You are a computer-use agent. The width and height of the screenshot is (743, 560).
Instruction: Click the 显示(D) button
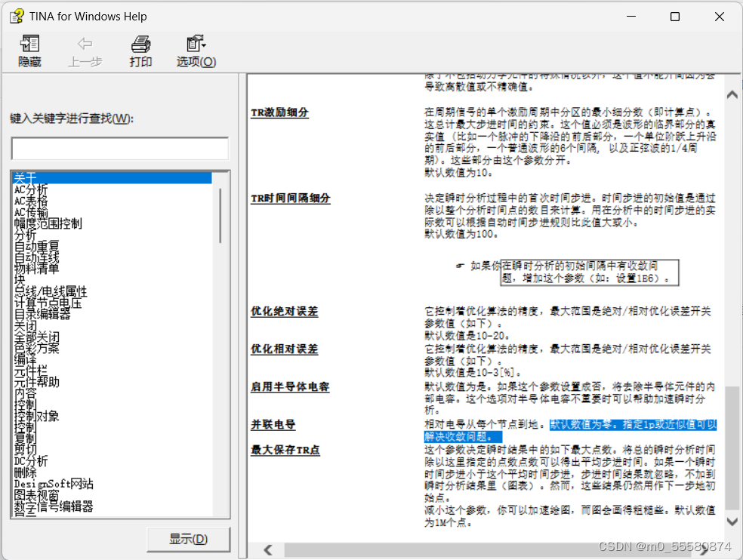[187, 539]
